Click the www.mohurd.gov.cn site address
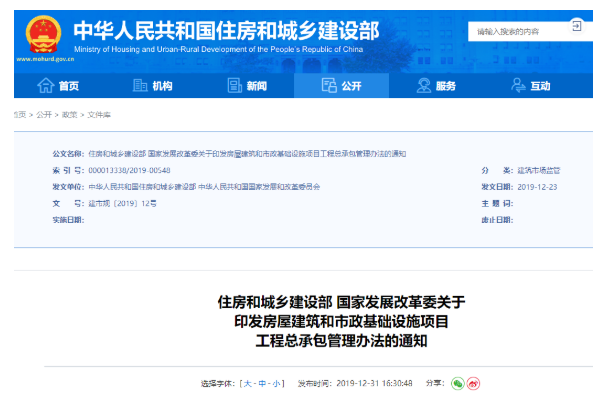Image resolution: width=611 pixels, height=396 pixels. click(x=45, y=59)
